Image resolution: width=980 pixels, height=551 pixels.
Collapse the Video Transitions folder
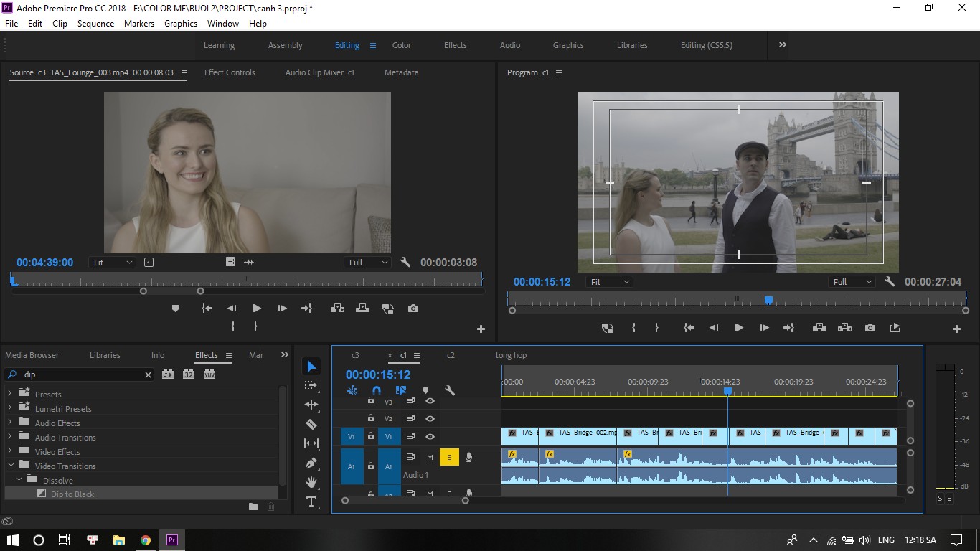click(10, 466)
